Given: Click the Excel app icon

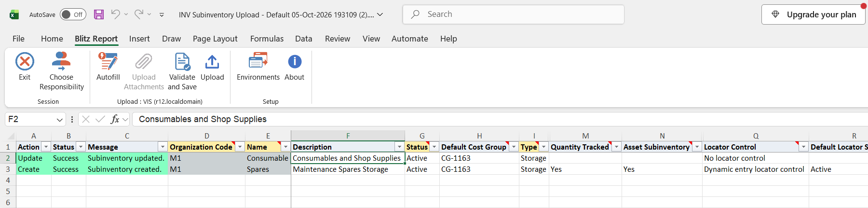Looking at the screenshot, I should click(14, 14).
